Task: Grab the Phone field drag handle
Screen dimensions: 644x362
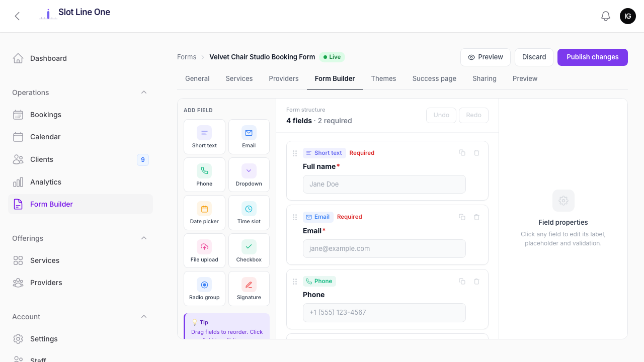Action: [295, 282]
